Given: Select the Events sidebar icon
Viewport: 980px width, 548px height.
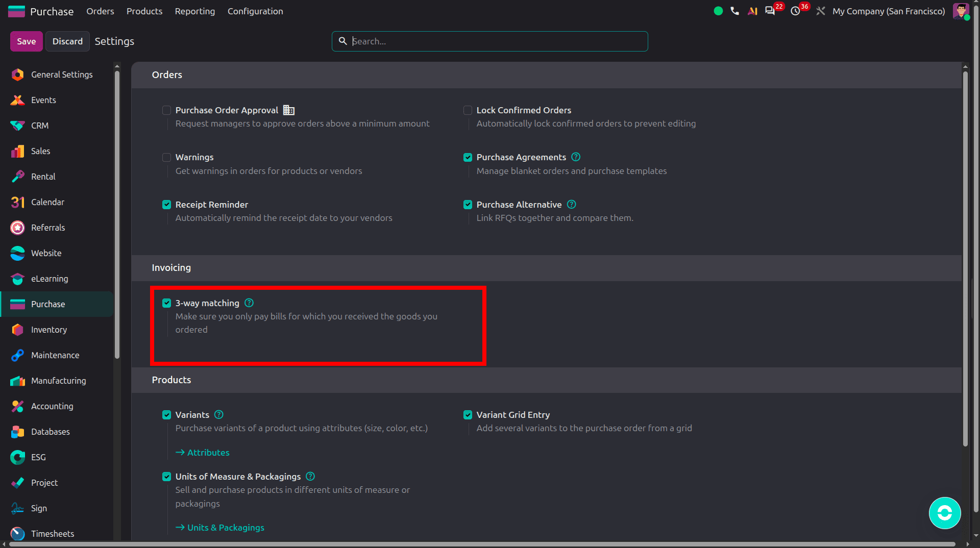Looking at the screenshot, I should click(x=17, y=100).
